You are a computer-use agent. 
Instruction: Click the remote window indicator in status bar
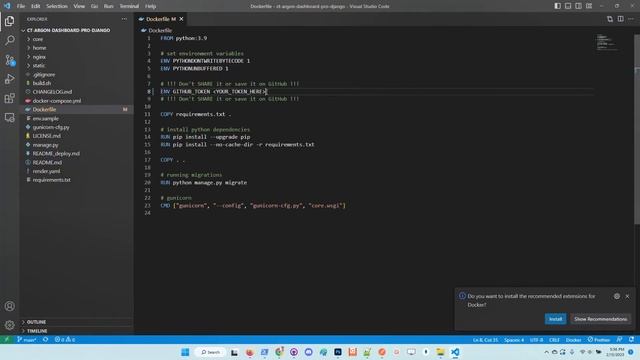(x=7, y=340)
